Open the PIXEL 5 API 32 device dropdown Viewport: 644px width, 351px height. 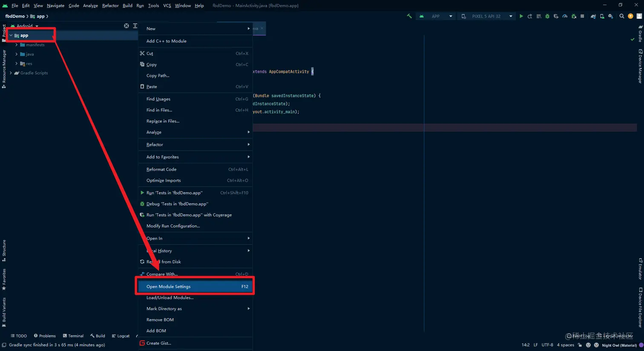coord(487,16)
